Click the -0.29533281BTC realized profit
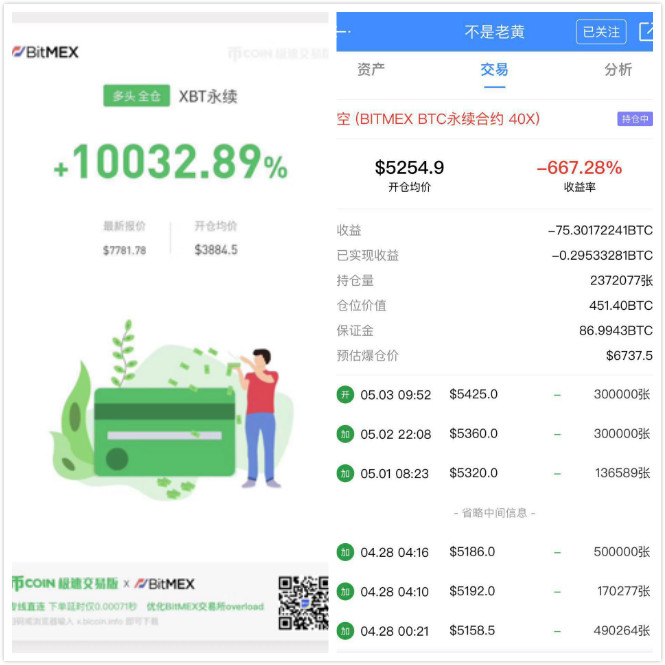Viewport: 665px width, 665px height. coord(602,255)
